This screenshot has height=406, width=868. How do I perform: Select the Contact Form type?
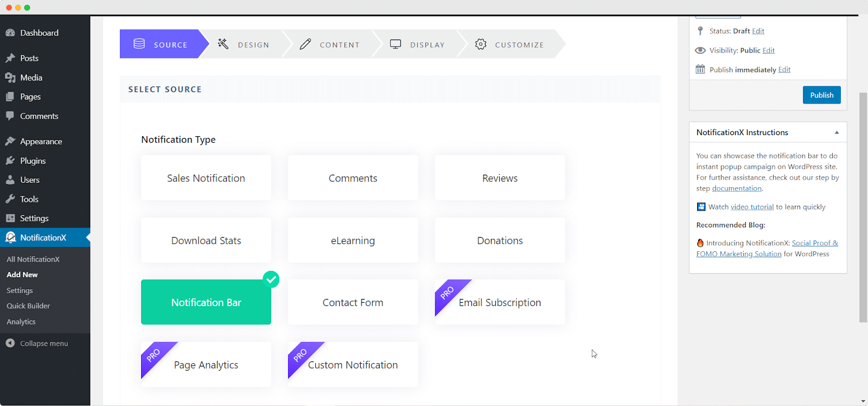coord(353,302)
